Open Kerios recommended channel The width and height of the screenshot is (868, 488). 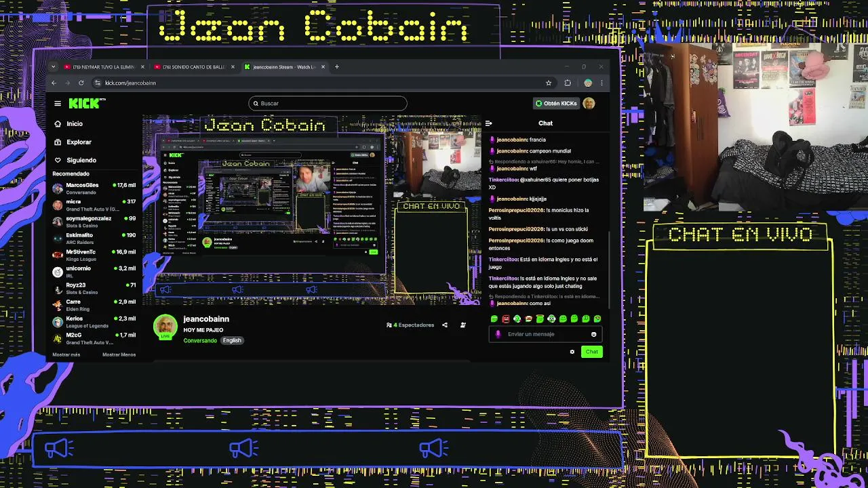coord(94,321)
